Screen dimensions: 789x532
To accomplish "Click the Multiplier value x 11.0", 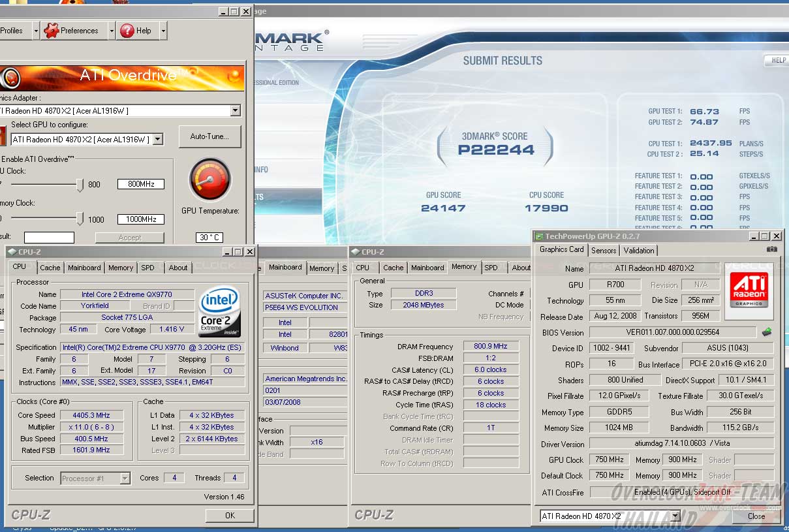I will coord(92,427).
